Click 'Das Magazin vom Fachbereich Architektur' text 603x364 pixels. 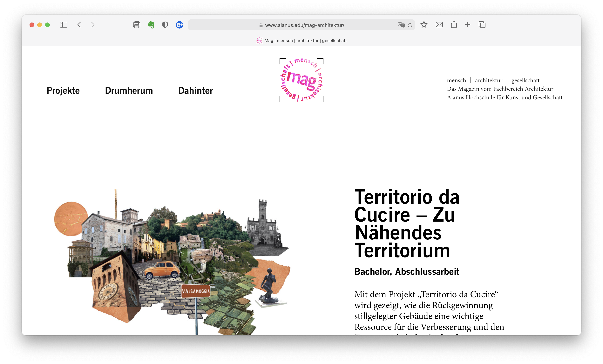(500, 89)
